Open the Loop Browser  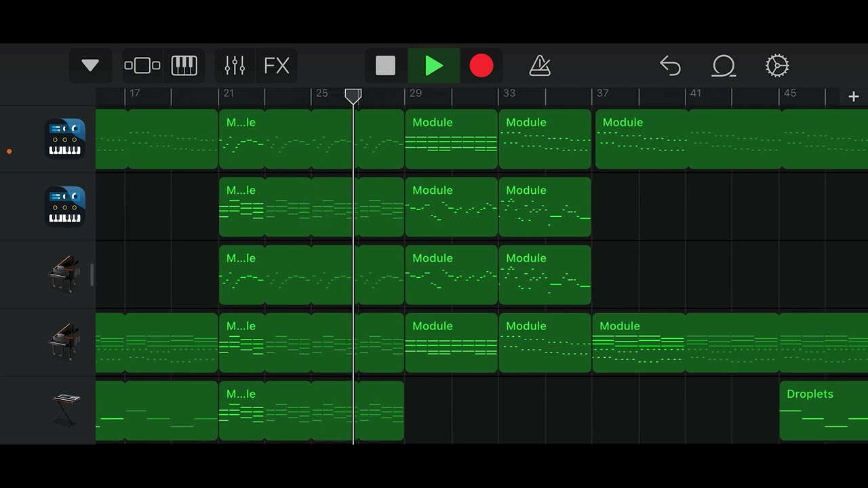pos(724,66)
